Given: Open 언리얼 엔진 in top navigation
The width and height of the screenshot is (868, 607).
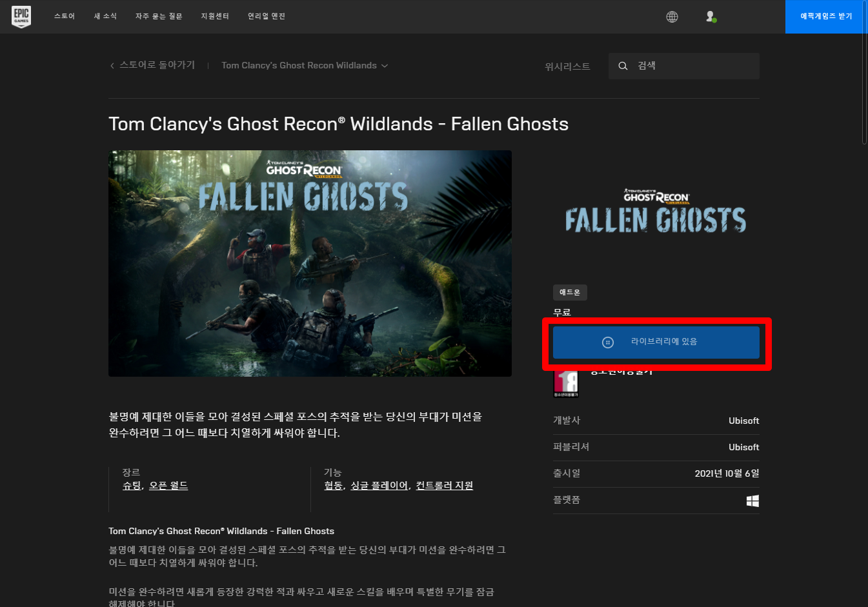Looking at the screenshot, I should [x=267, y=16].
